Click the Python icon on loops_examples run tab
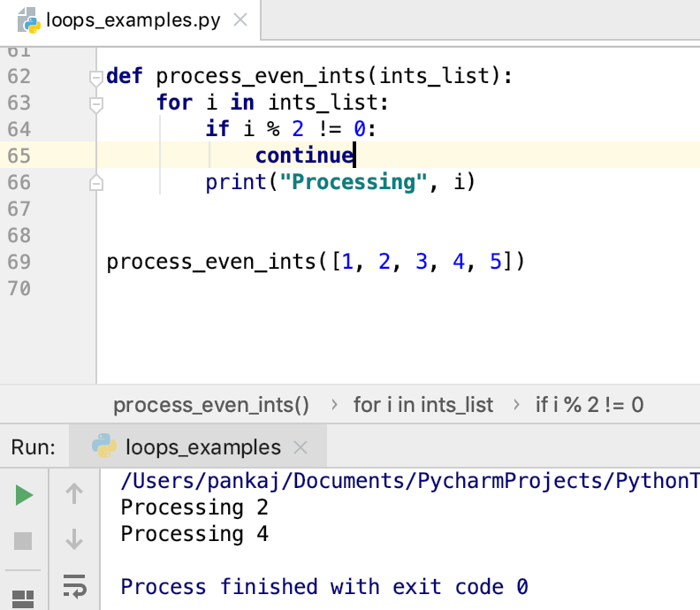The image size is (700, 610). pyautogui.click(x=104, y=446)
